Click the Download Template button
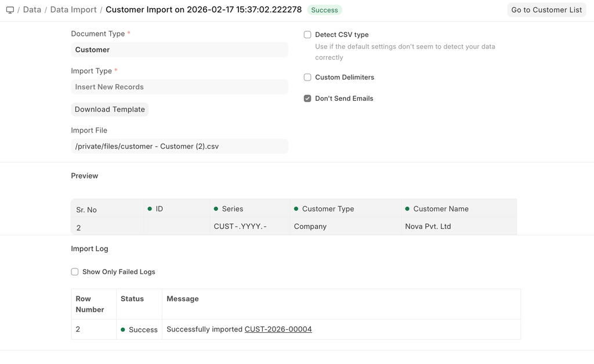Image resolution: width=594 pixels, height=364 pixels. coord(110,110)
